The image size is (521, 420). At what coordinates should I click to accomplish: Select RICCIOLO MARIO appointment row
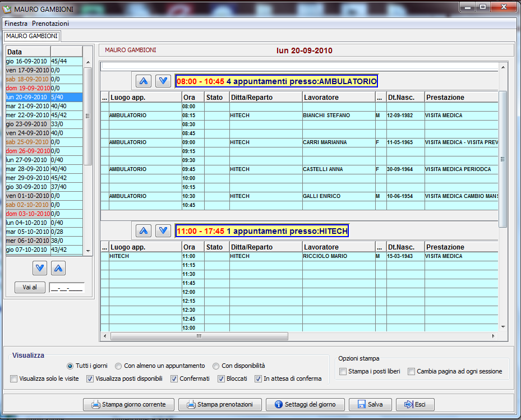click(x=299, y=256)
